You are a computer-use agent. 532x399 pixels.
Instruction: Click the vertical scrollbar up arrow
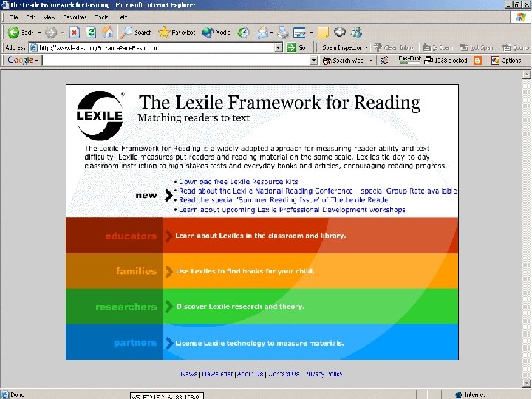click(527, 75)
